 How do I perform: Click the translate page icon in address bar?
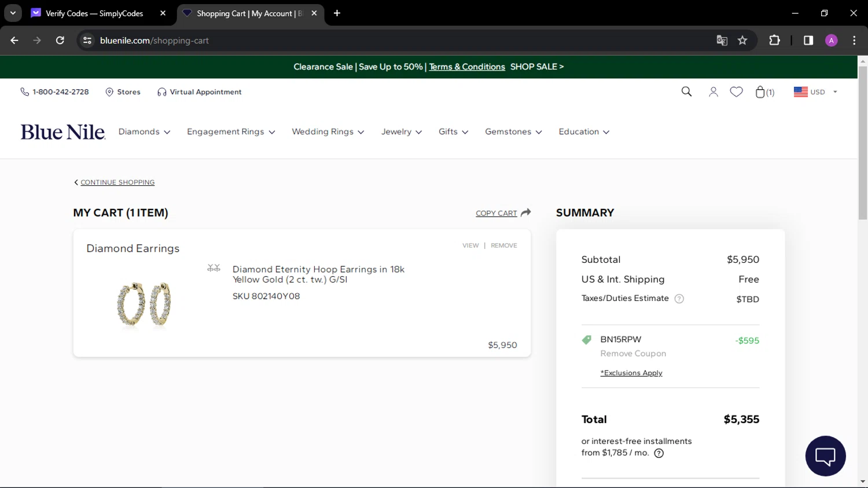pyautogui.click(x=722, y=41)
